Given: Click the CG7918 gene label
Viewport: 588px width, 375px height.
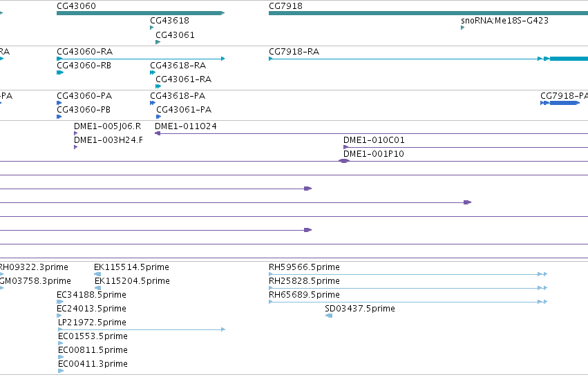Looking at the screenshot, I should pyautogui.click(x=286, y=6).
